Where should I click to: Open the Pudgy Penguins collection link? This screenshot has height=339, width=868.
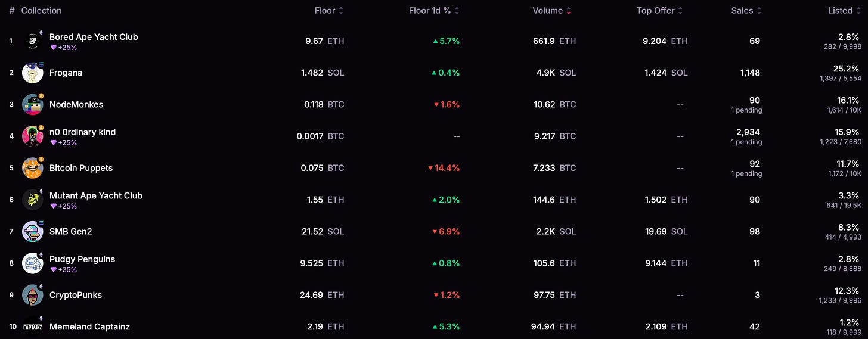[x=82, y=259]
